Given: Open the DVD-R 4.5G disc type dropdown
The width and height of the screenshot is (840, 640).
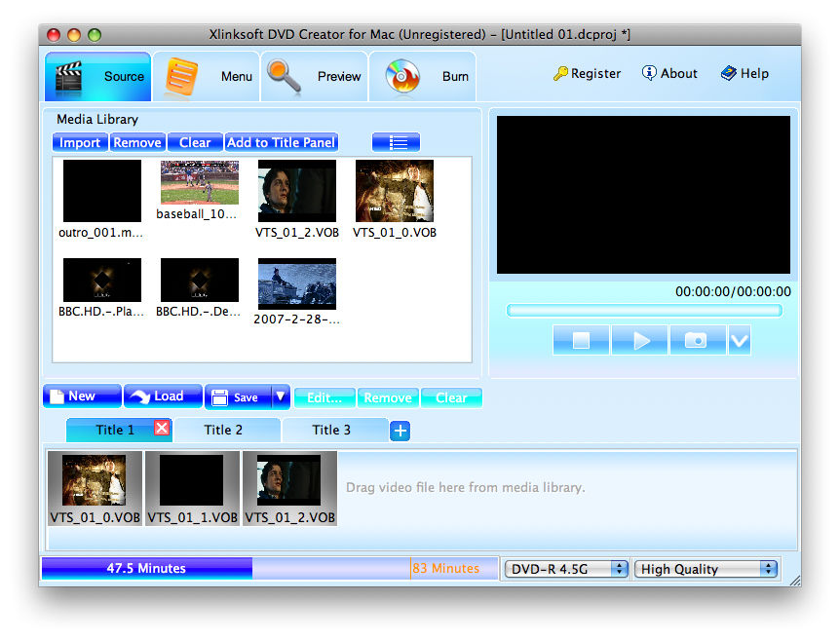Looking at the screenshot, I should click(566, 569).
